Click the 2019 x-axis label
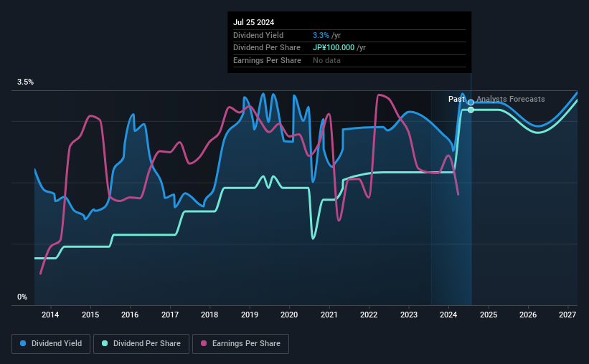Viewport: 589px width, 364px height. [250, 315]
